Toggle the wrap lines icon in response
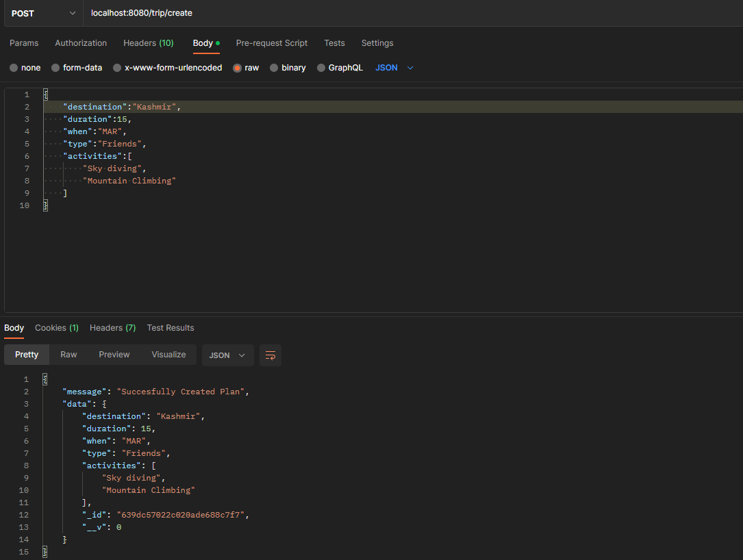This screenshot has height=560, width=743. 270,355
